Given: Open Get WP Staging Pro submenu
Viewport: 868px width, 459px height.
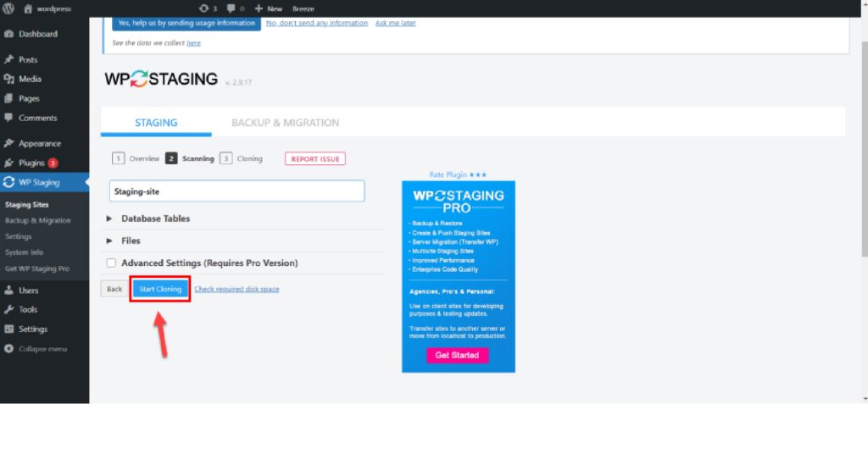Looking at the screenshot, I should pos(37,268).
